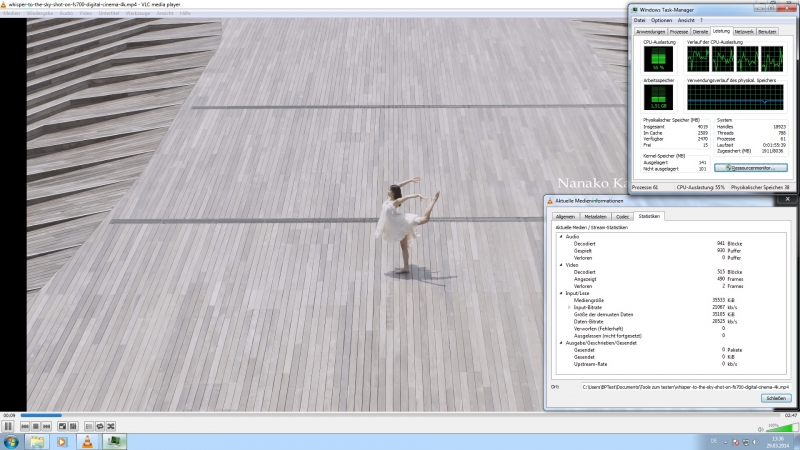The width and height of the screenshot is (800, 450).
Task: Click the remaining time label 02:47
Action: [790, 415]
